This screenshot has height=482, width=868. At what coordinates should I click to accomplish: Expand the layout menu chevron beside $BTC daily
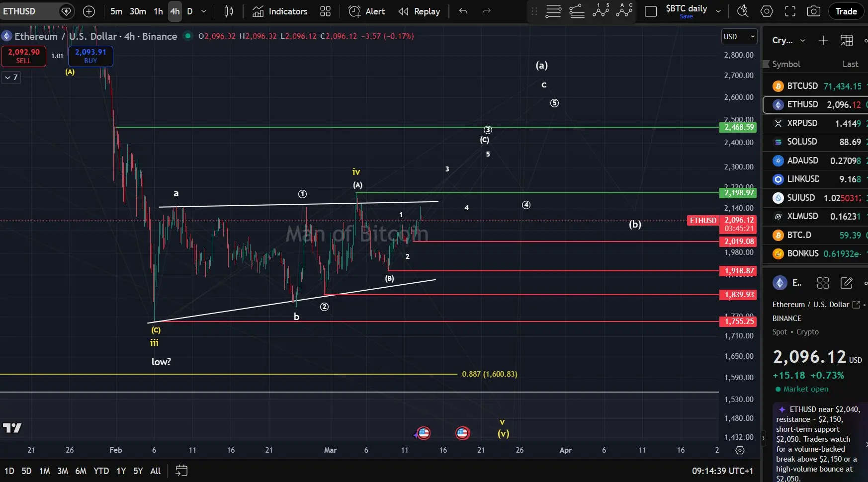coord(718,11)
